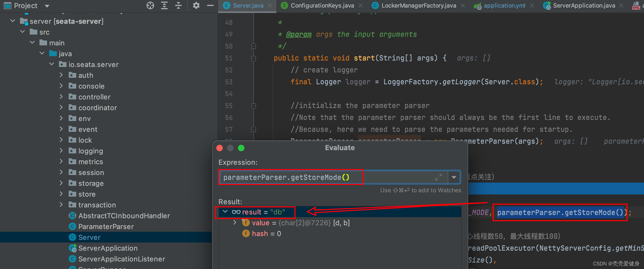
Task: Switch to the ServerApplication.java tab
Action: click(x=584, y=6)
